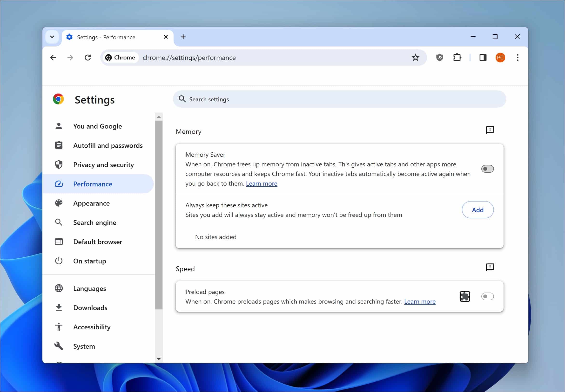The width and height of the screenshot is (565, 392).
Task: Click the Speed section heading
Action: 185,269
